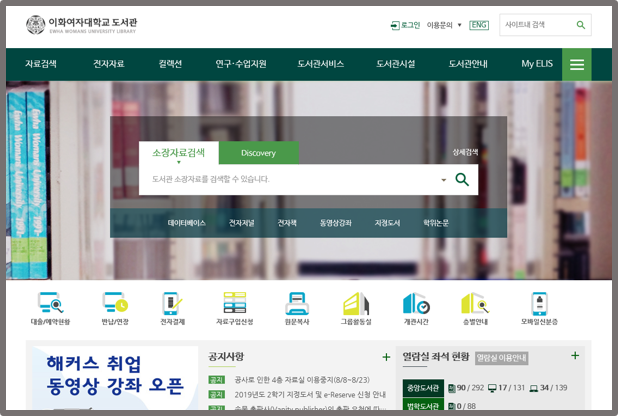This screenshot has height=416, width=618.
Task: Open the 전자결제 mobile payment icon
Action: point(172,308)
